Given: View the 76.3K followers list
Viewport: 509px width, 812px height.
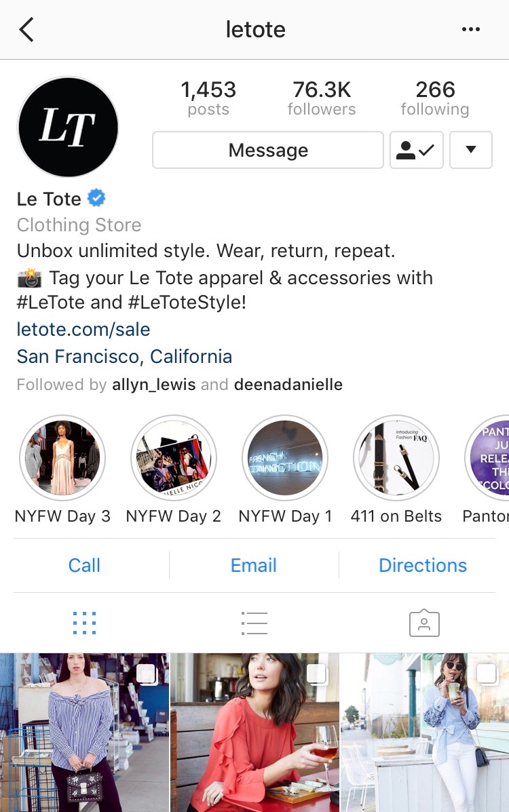Looking at the screenshot, I should [322, 98].
